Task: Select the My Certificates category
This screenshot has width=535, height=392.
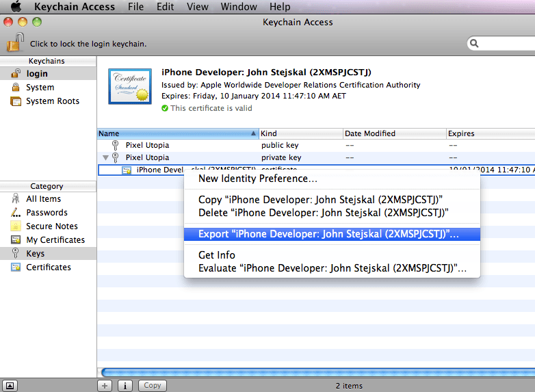Action: (x=48, y=239)
